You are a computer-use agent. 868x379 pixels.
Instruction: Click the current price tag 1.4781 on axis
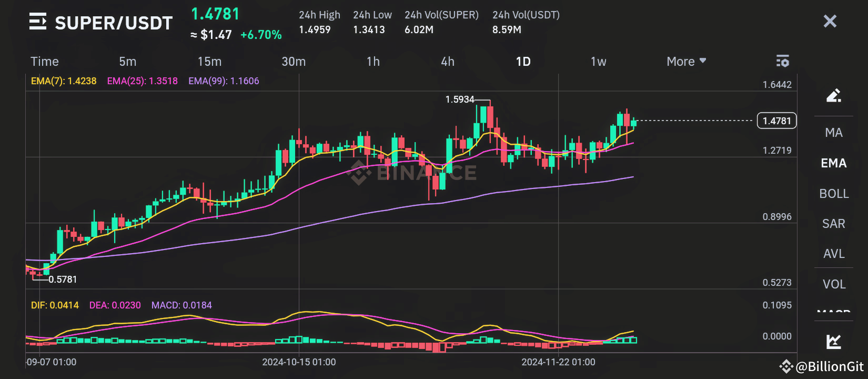[776, 121]
